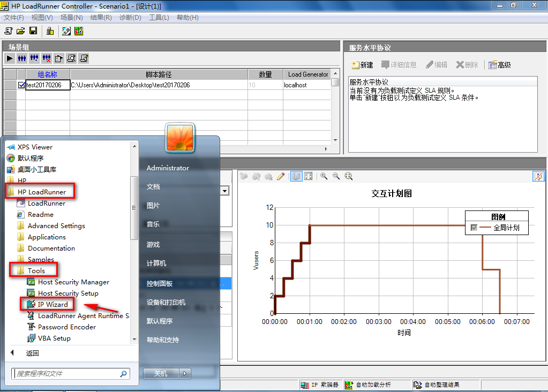548x392 pixels.
Task: Click the zoom reset magnifier icon
Action: tap(348, 176)
